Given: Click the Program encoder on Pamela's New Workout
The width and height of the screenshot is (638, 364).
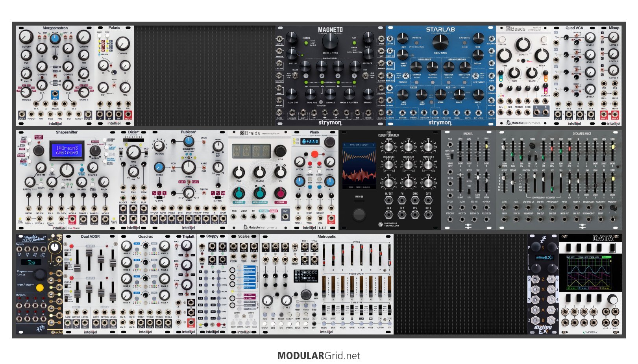Looking at the screenshot, I should click(40, 275).
